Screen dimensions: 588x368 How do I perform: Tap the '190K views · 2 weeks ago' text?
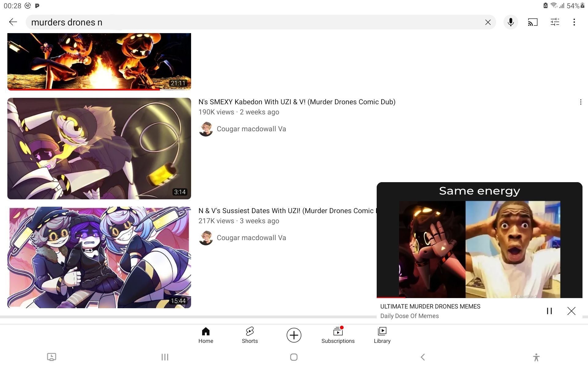pyautogui.click(x=239, y=112)
